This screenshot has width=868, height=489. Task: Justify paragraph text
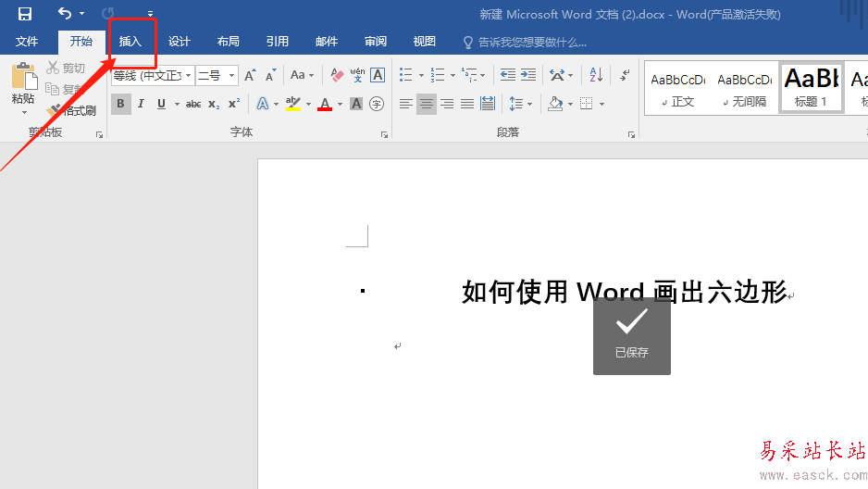coord(467,104)
